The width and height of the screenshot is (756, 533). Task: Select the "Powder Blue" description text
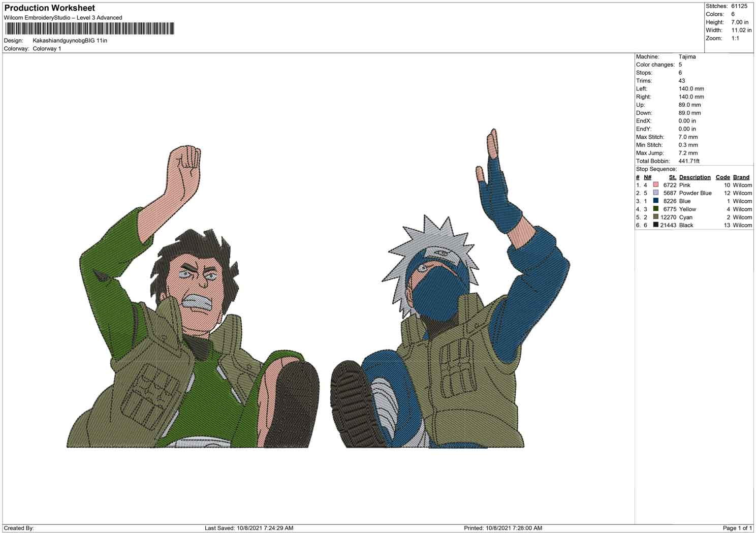696,193
